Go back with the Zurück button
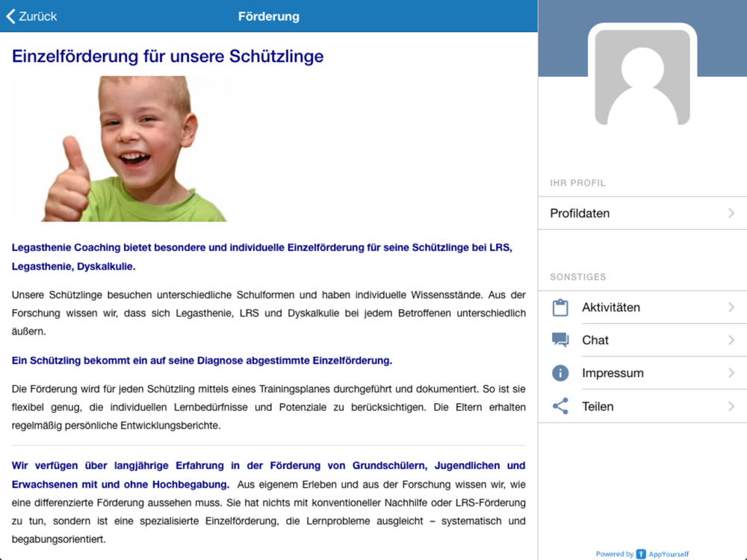The height and width of the screenshot is (560, 747). click(x=31, y=16)
